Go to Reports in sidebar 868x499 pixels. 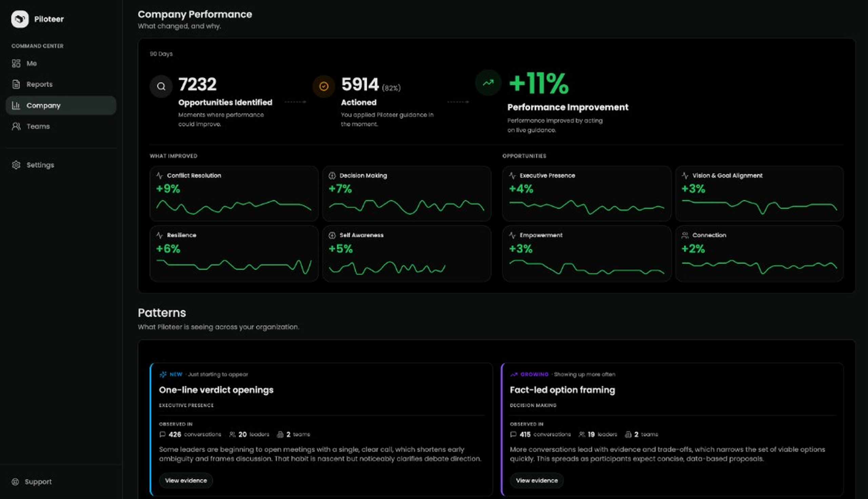61,84
